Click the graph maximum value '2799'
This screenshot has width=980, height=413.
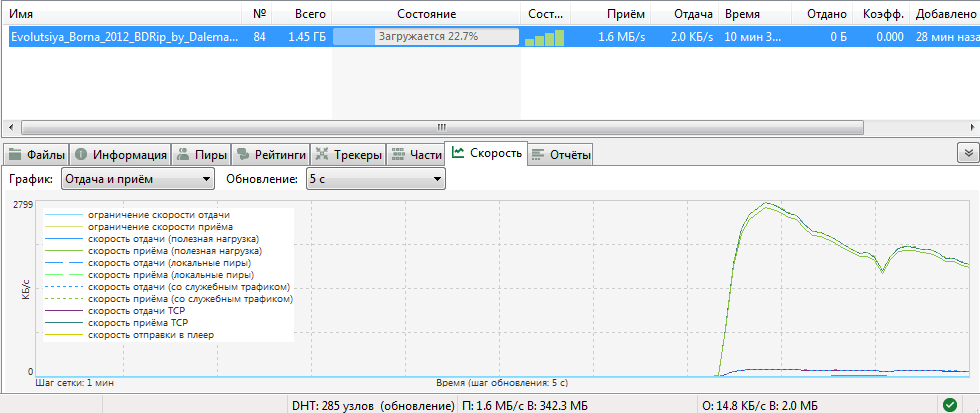coord(22,206)
